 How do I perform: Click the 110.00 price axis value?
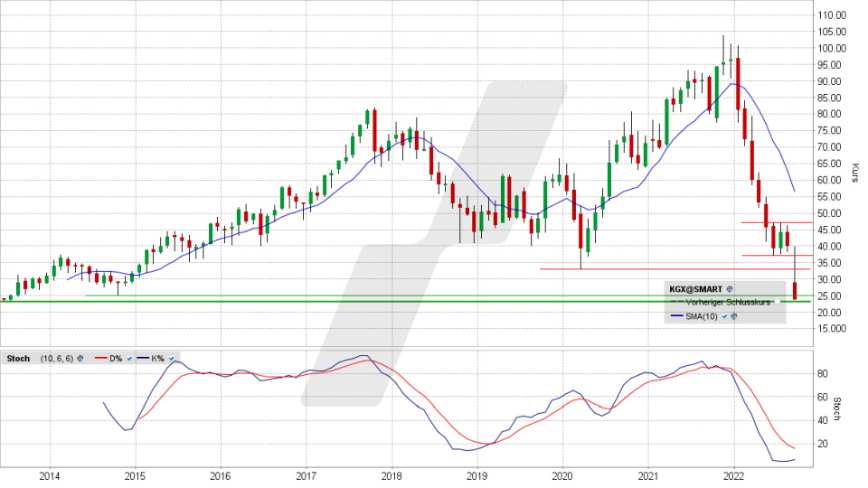pos(832,15)
